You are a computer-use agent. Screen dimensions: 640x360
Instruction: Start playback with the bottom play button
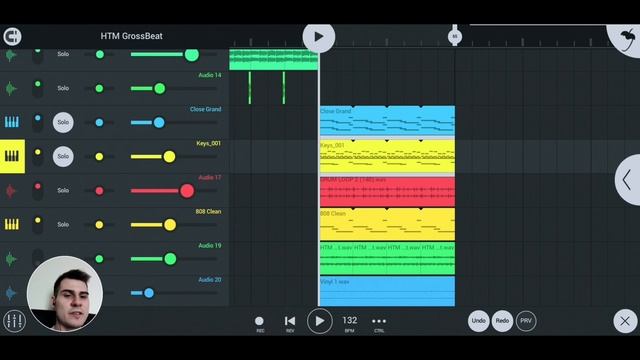coord(319,321)
